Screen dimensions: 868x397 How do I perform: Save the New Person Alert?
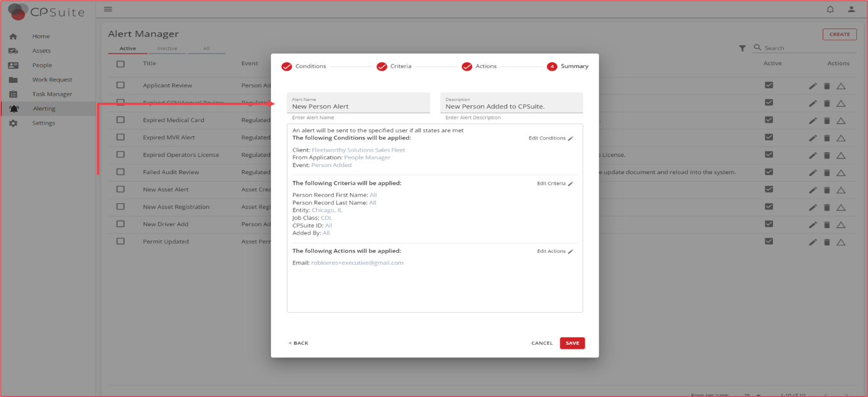(571, 343)
